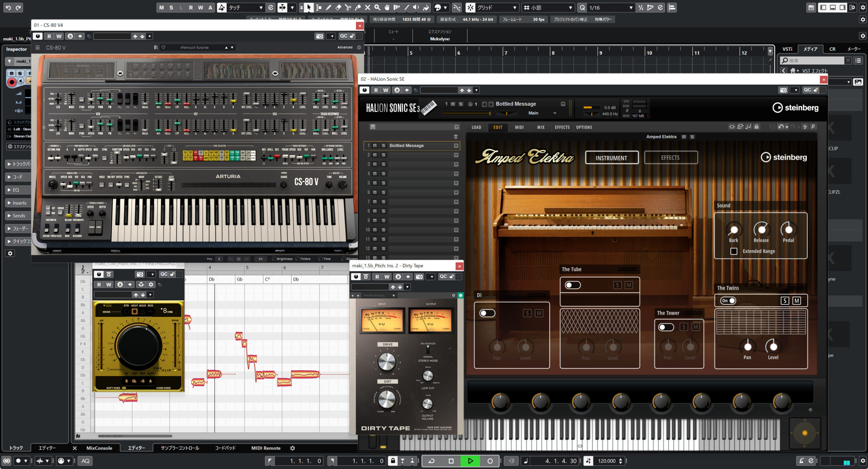
Task: Select the Eraser tool in the toolbar
Action: coord(338,7)
